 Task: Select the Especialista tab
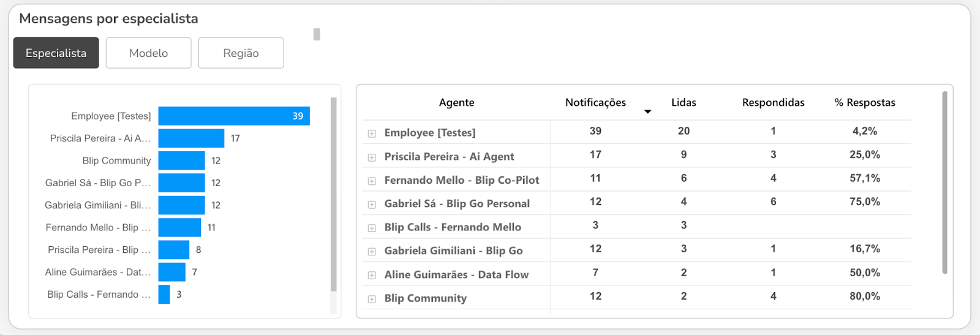point(56,53)
